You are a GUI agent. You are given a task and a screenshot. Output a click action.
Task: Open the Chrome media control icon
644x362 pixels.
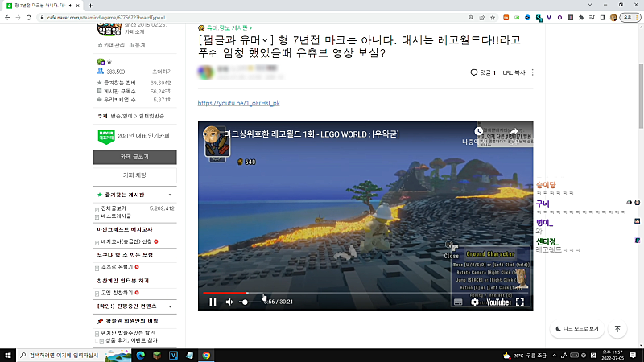pyautogui.click(x=592, y=18)
